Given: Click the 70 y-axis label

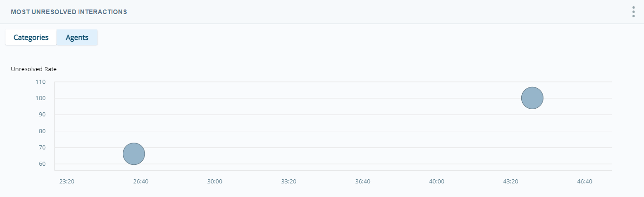Looking at the screenshot, I should pos(42,147).
